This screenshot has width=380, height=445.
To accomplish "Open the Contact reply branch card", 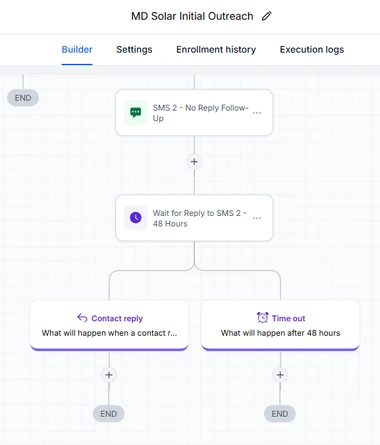I will tap(109, 325).
